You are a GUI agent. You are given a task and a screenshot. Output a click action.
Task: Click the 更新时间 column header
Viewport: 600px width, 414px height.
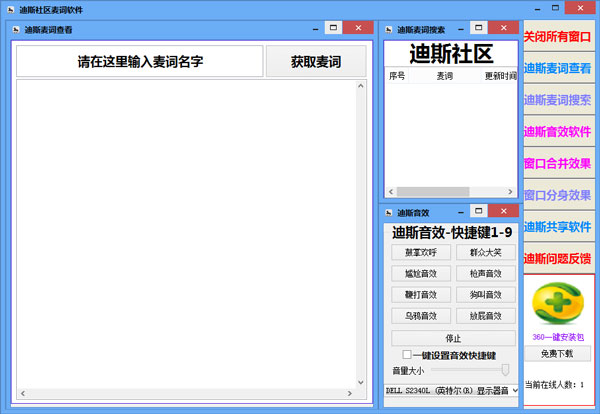(x=499, y=76)
